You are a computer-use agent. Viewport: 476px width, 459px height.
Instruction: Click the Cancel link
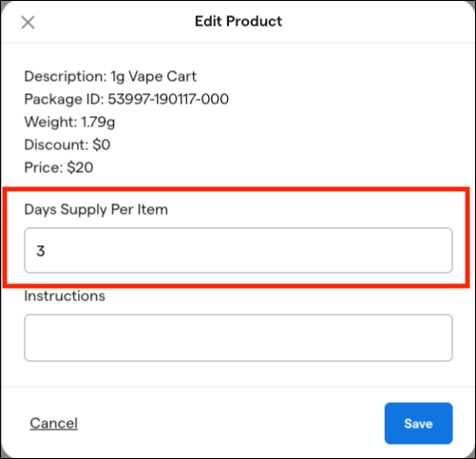click(x=54, y=423)
